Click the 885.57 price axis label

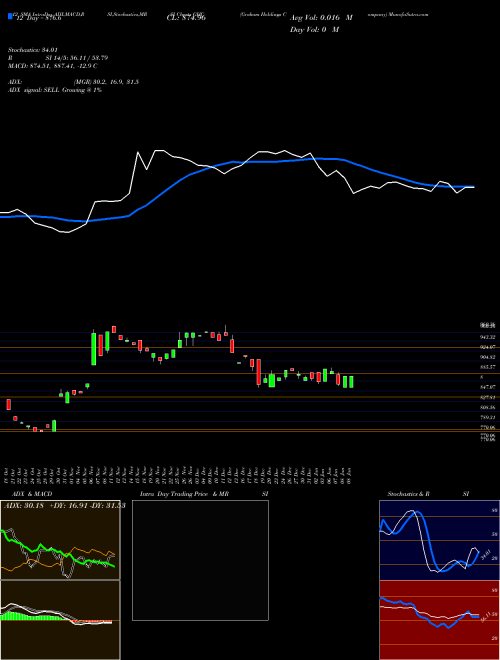[x=487, y=367]
